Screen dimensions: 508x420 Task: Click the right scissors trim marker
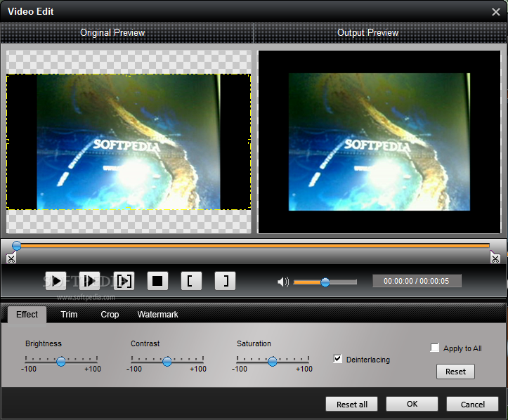(x=495, y=258)
